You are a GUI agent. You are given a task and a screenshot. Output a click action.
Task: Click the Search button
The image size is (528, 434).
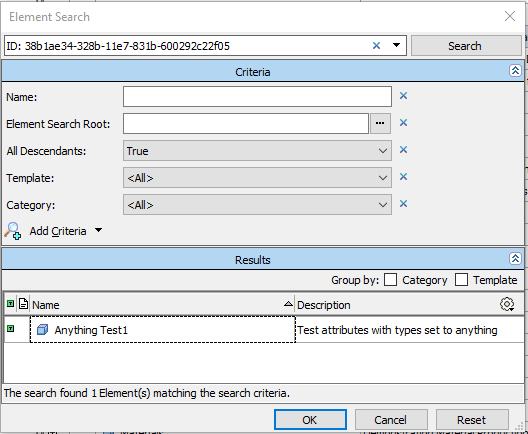pos(466,46)
